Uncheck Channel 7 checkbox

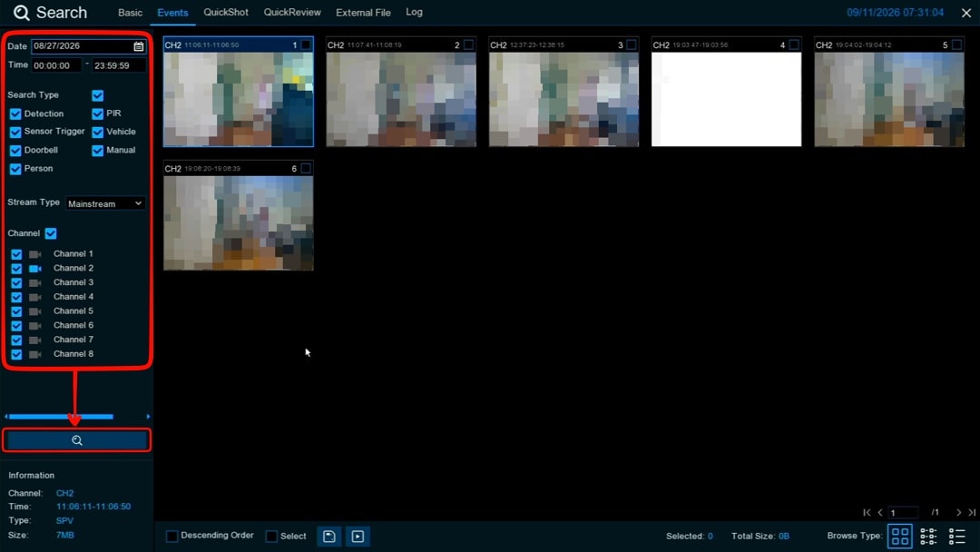16,340
